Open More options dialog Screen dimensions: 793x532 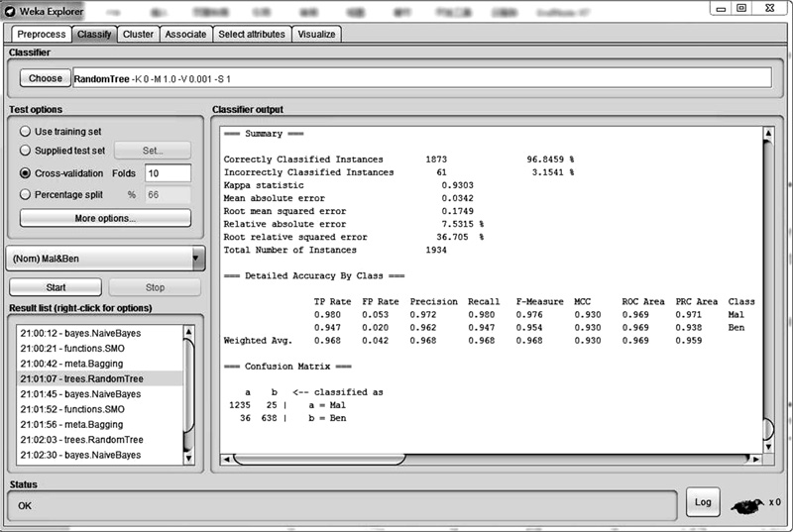105,218
